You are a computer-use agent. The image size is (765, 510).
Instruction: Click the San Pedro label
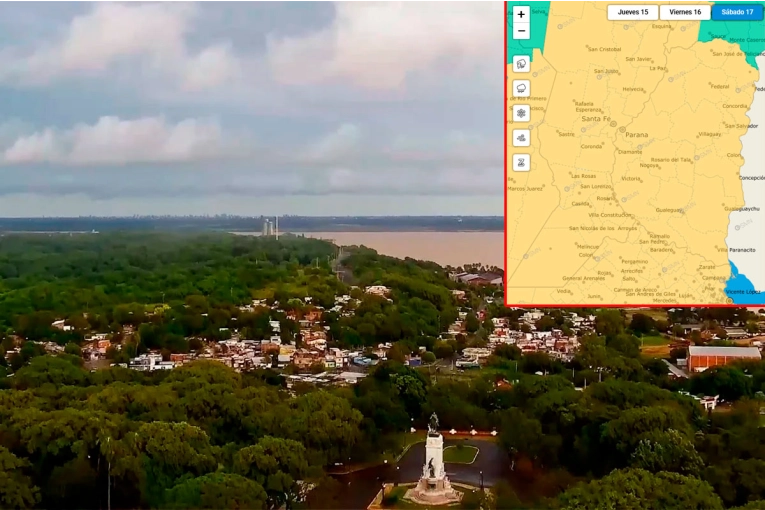click(651, 242)
